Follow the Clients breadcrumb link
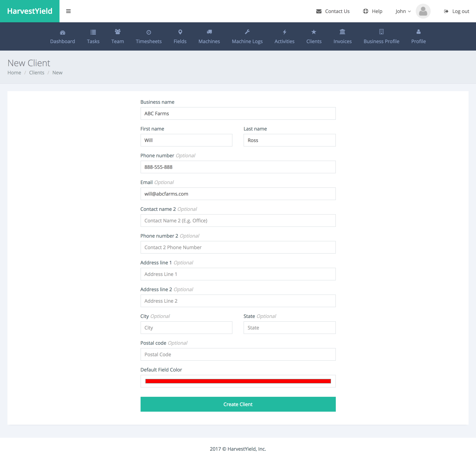Image resolution: width=476 pixels, height=460 pixels. tap(37, 73)
